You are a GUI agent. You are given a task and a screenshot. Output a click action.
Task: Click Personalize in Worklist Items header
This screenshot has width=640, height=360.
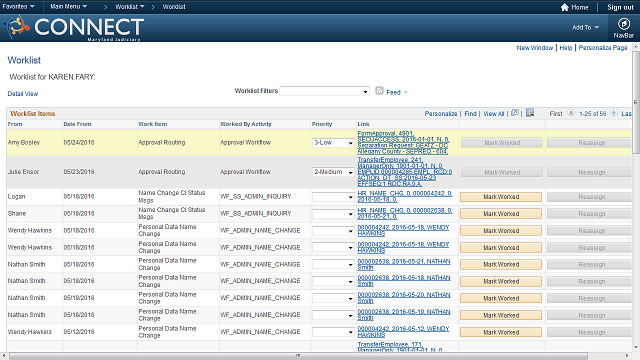441,113
